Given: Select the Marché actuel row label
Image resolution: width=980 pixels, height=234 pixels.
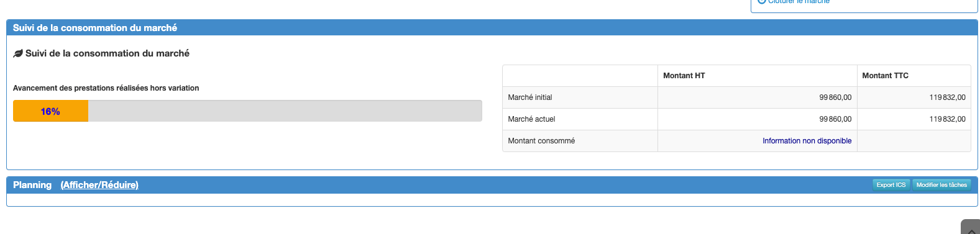Looking at the screenshot, I should (x=531, y=119).
